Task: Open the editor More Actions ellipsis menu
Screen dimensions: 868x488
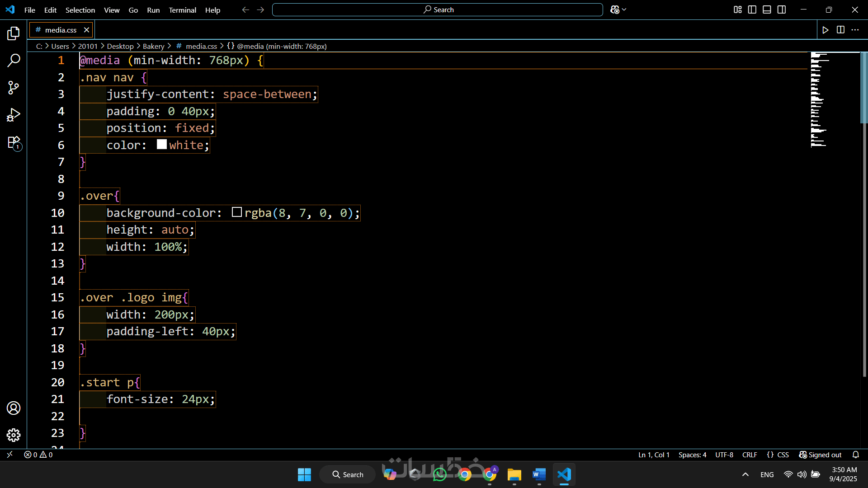Action: (x=855, y=30)
